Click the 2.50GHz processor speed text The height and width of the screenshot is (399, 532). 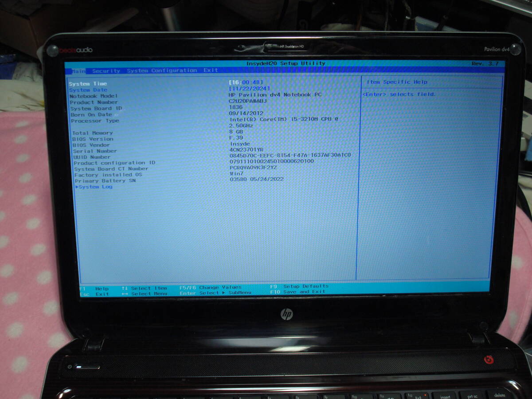242,126
